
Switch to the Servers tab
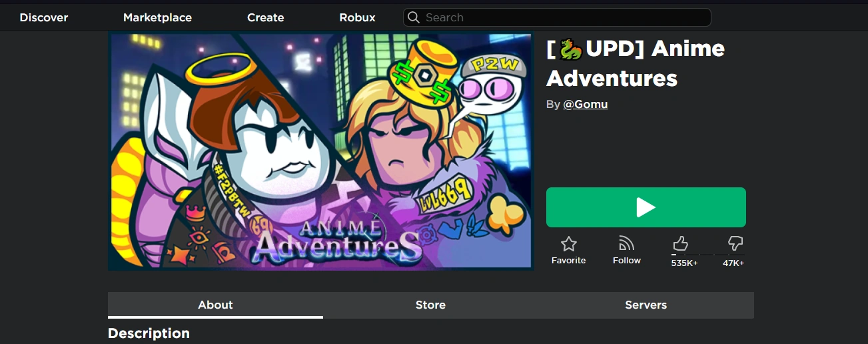pyautogui.click(x=646, y=305)
